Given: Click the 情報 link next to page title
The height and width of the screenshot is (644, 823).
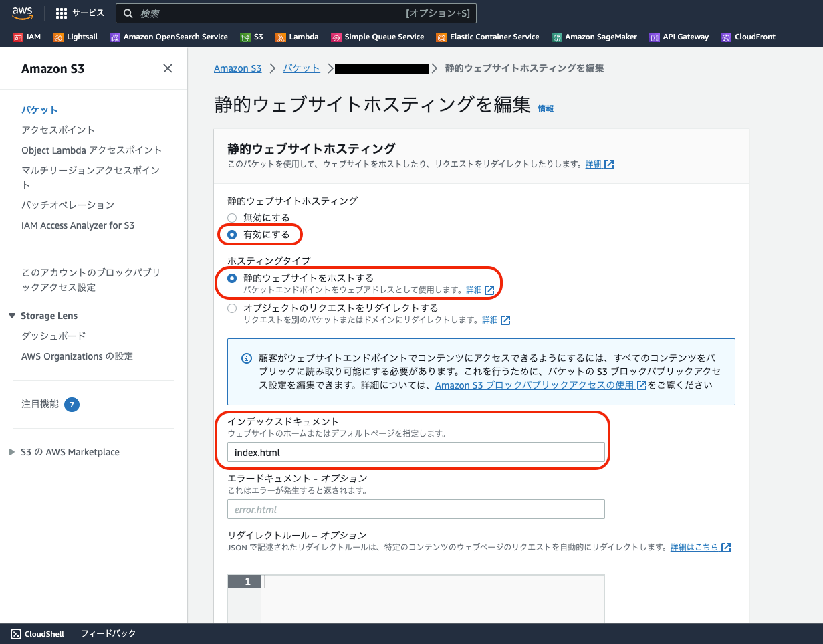Looking at the screenshot, I should click(546, 108).
